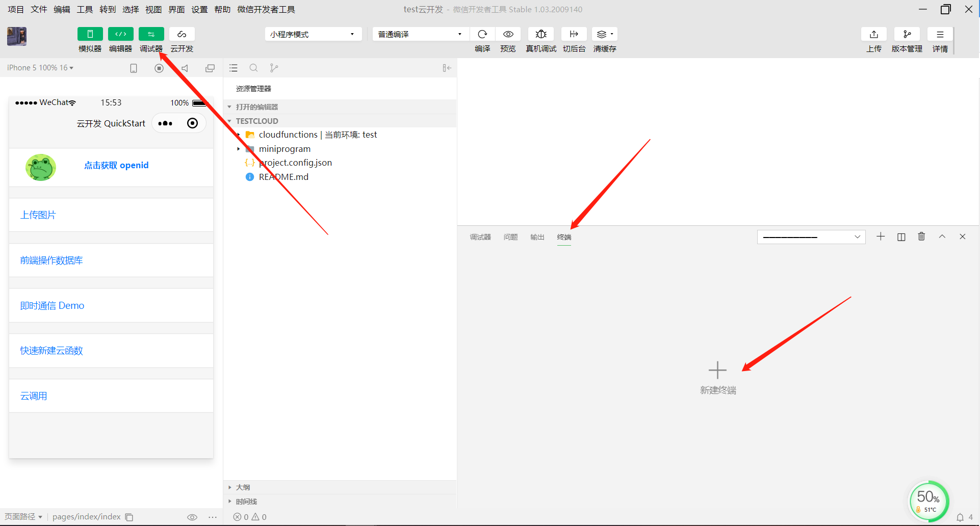Click the detach simulator window icon
980x526 pixels.
[x=210, y=68]
